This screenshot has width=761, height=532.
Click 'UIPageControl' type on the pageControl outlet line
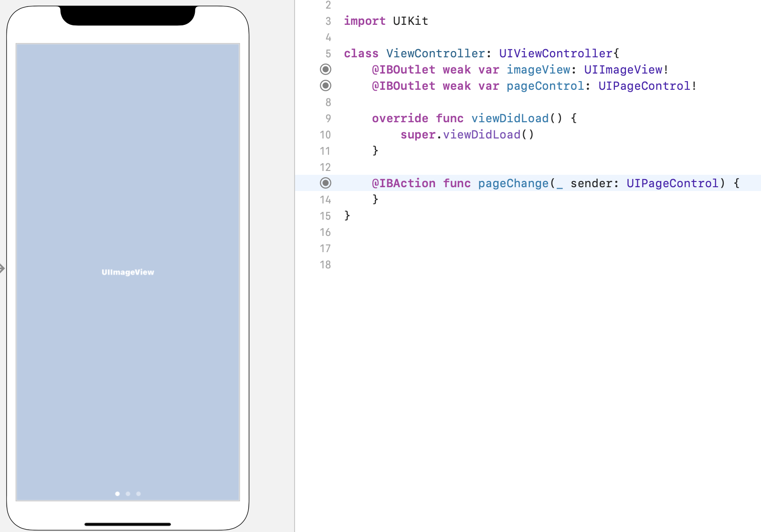tap(645, 86)
